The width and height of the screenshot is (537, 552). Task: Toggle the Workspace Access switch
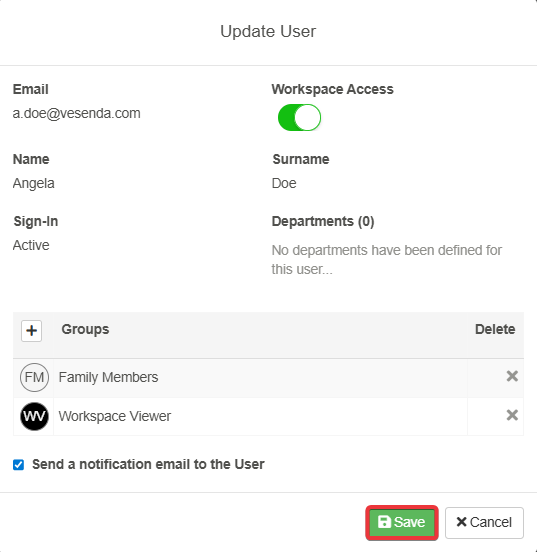299,117
